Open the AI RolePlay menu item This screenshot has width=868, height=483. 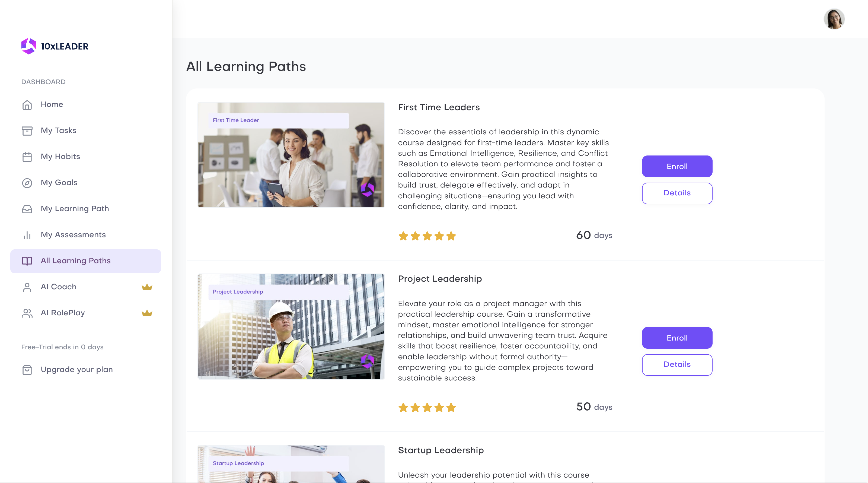tap(86, 313)
